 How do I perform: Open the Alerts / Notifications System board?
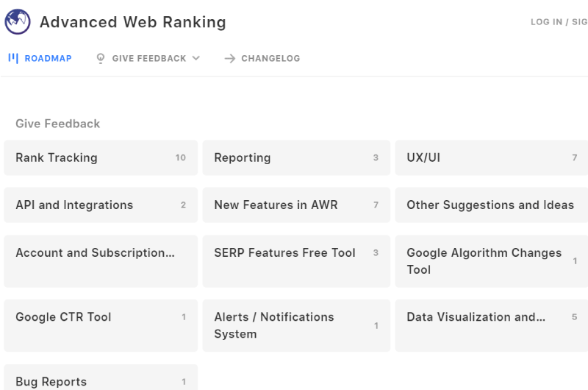296,326
